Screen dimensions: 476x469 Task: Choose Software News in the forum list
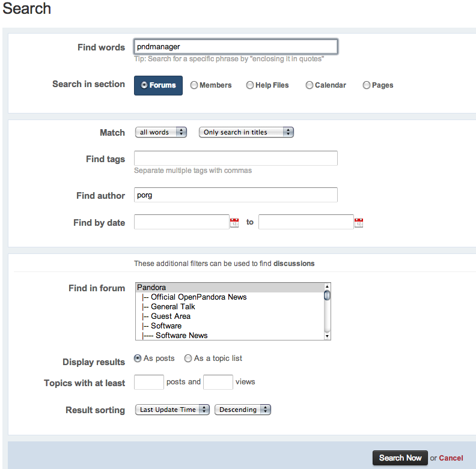tap(182, 336)
